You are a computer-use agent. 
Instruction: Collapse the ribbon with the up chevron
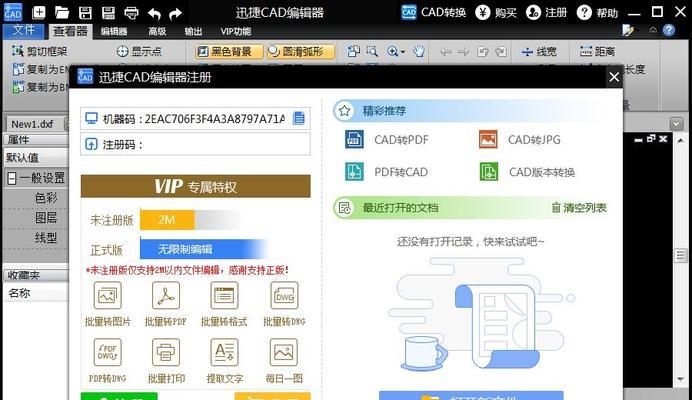pos(653,30)
